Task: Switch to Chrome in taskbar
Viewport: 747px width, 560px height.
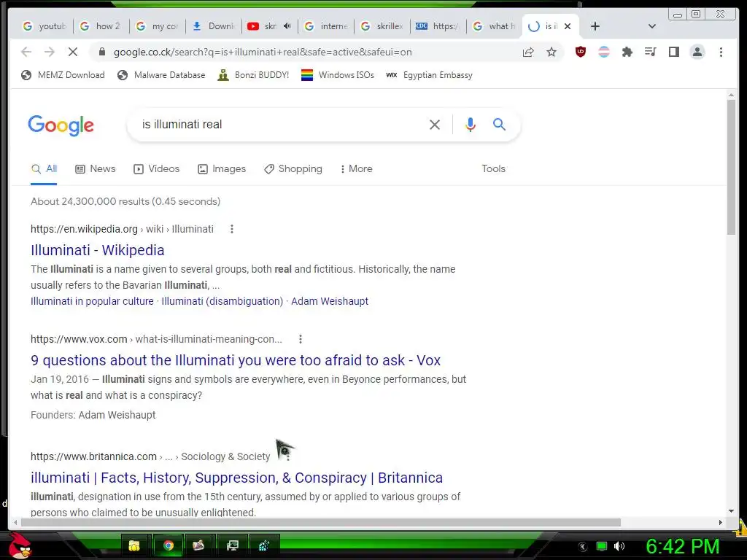Action: pyautogui.click(x=168, y=545)
